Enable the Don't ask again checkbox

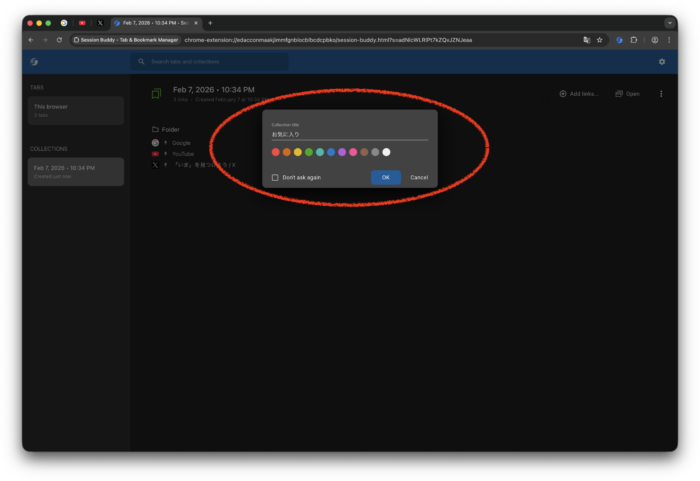point(276,177)
